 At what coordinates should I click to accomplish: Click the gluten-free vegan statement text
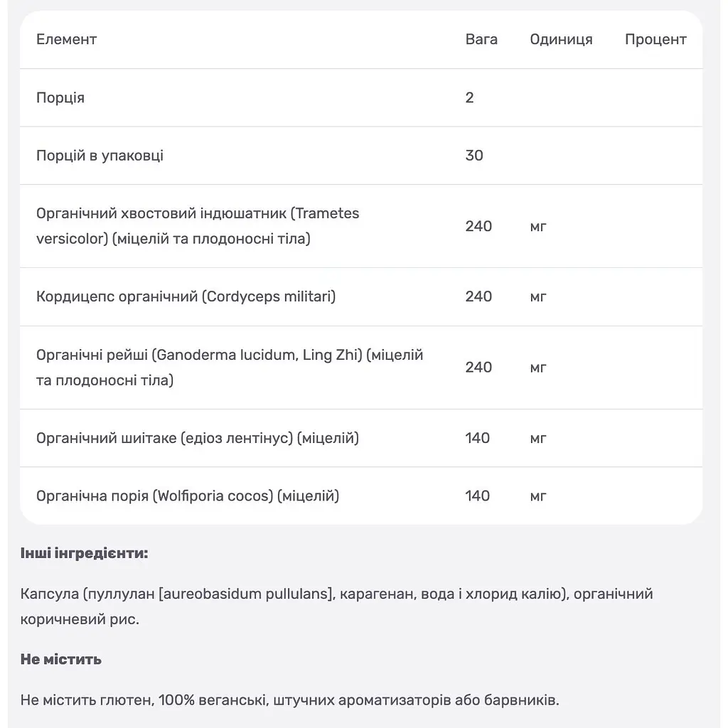[x=290, y=700]
